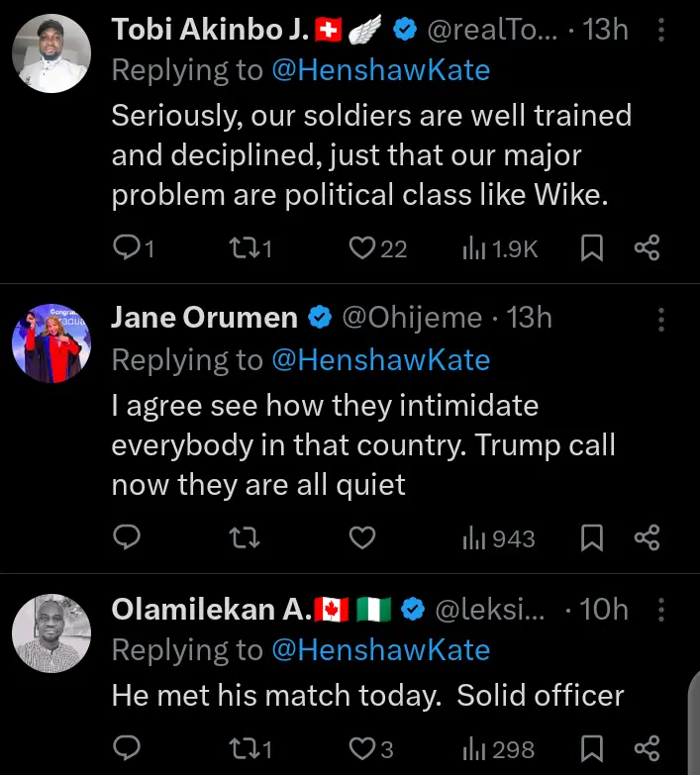Reply to Jane Orumen's tweet

click(128, 537)
